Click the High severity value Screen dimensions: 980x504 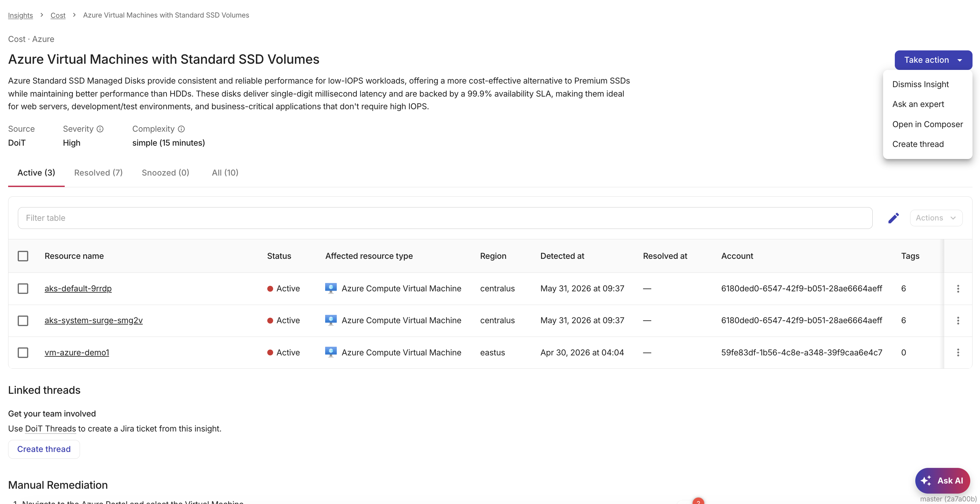tap(72, 143)
